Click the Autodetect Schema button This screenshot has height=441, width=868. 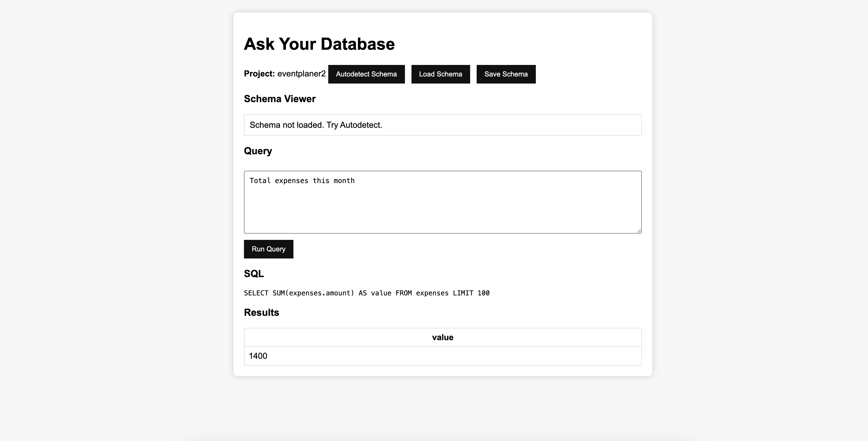coord(366,74)
